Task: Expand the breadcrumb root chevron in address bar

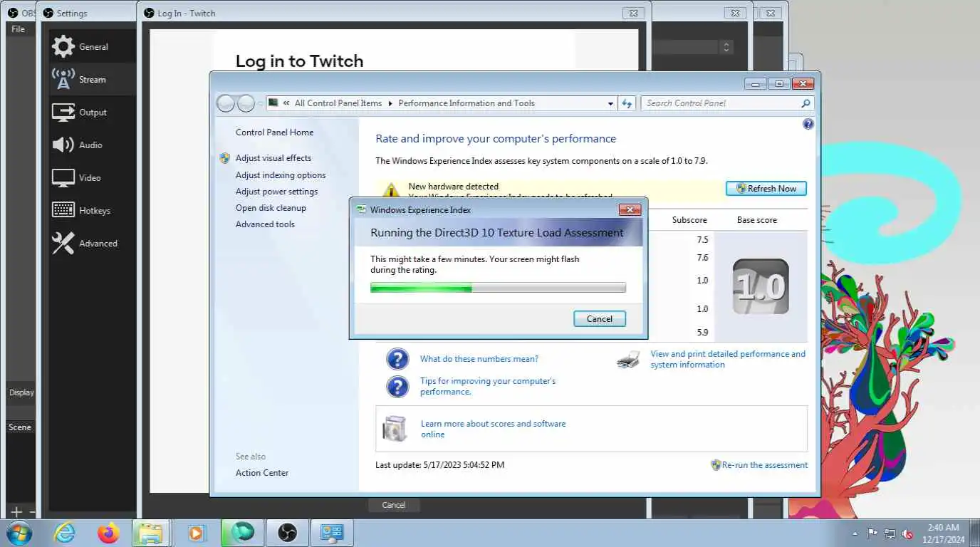Action: [x=286, y=103]
